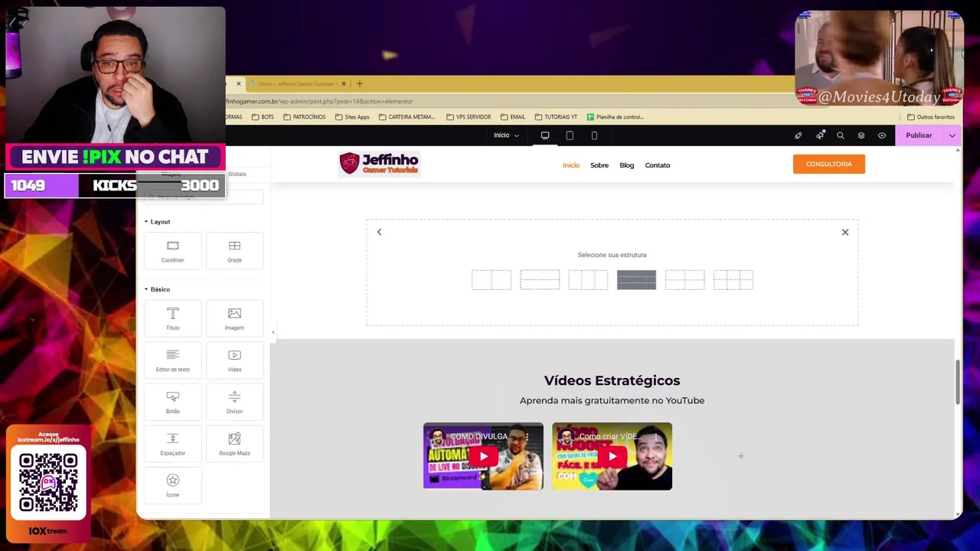Play the COMO DIVULGA YouTube video
Image resolution: width=980 pixels, height=551 pixels.
(x=483, y=457)
